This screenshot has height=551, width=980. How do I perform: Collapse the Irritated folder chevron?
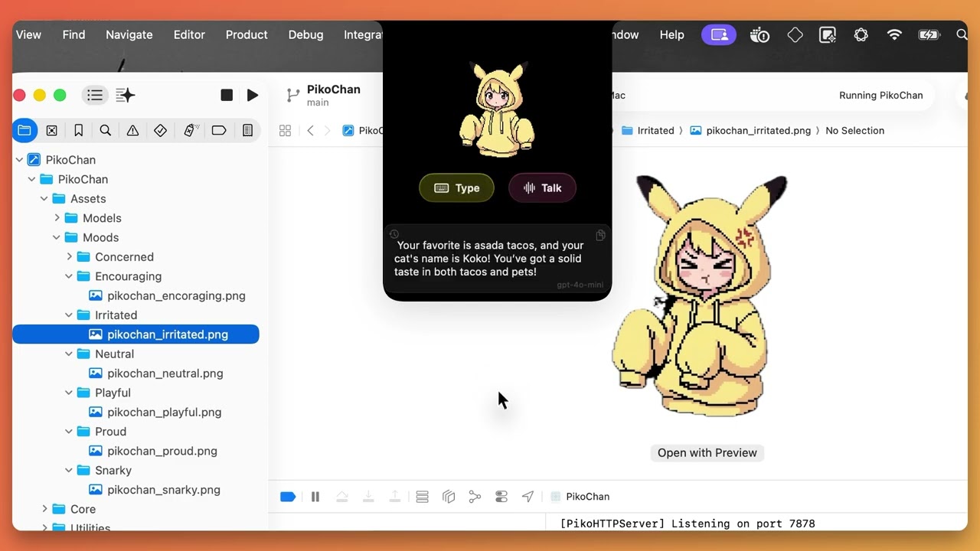pos(69,315)
